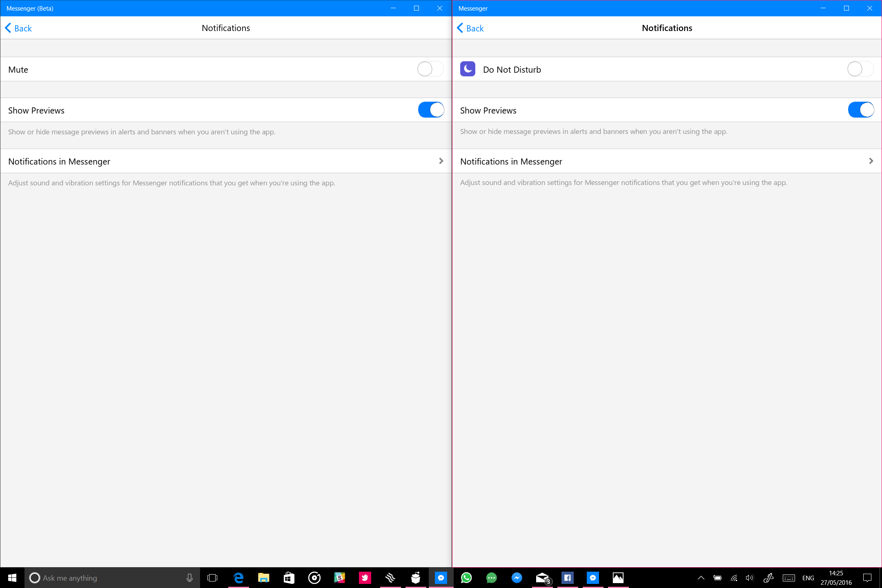Disable Show Previews in the right Messenger window

[x=861, y=110]
